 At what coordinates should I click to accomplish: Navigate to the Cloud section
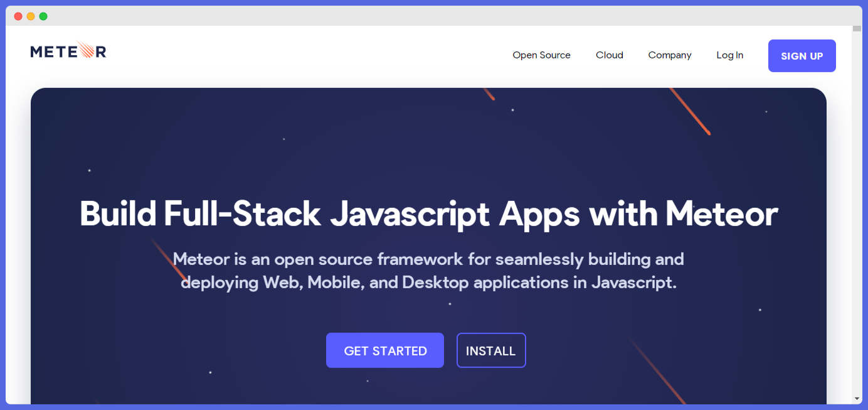(609, 55)
